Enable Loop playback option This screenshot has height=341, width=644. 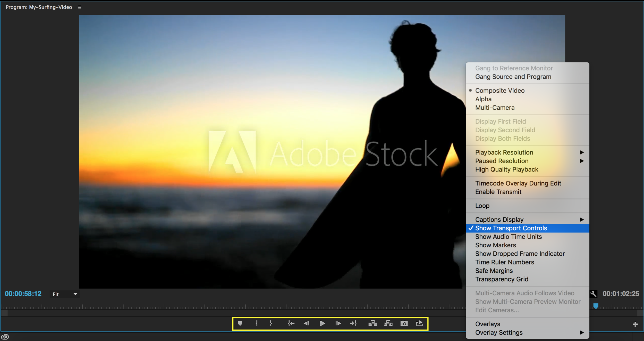pos(528,206)
